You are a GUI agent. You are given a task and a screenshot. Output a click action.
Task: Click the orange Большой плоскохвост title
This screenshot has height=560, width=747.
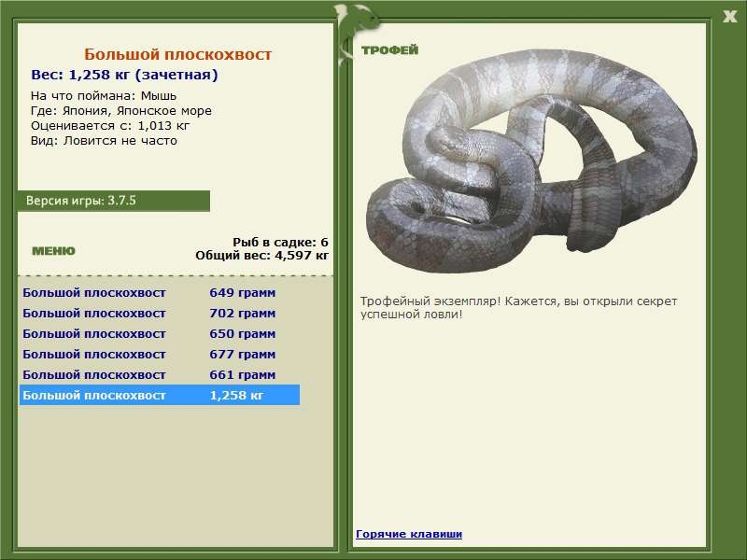click(x=177, y=54)
